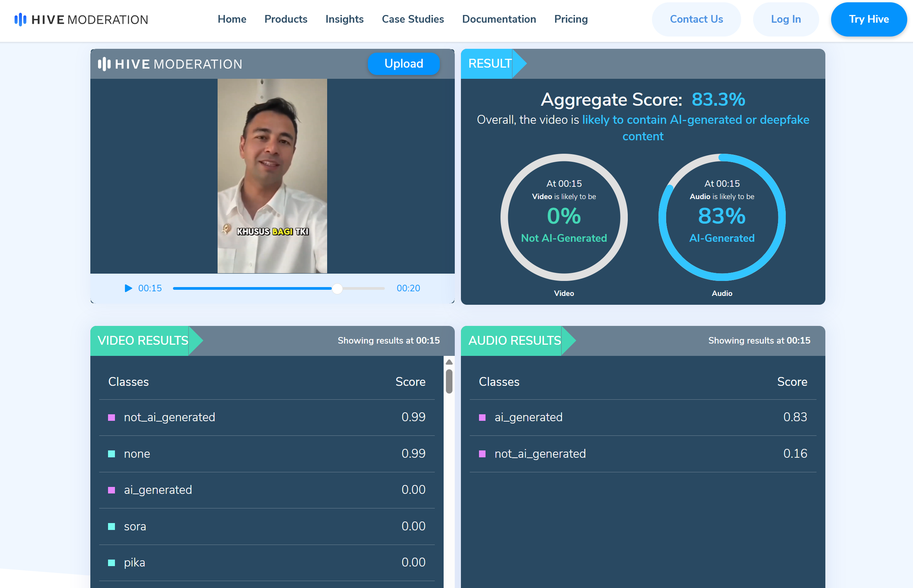Click the video playback progress slider handle
The width and height of the screenshot is (913, 588).
point(337,289)
